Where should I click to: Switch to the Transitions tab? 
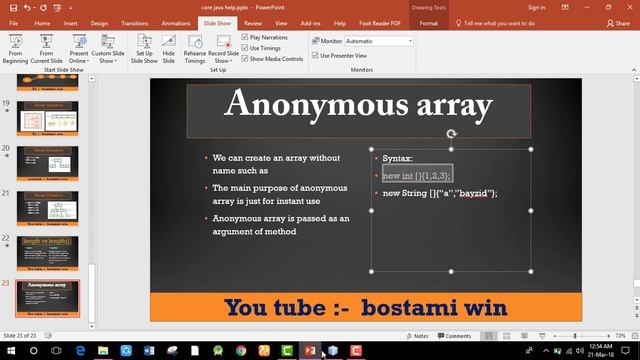(135, 23)
